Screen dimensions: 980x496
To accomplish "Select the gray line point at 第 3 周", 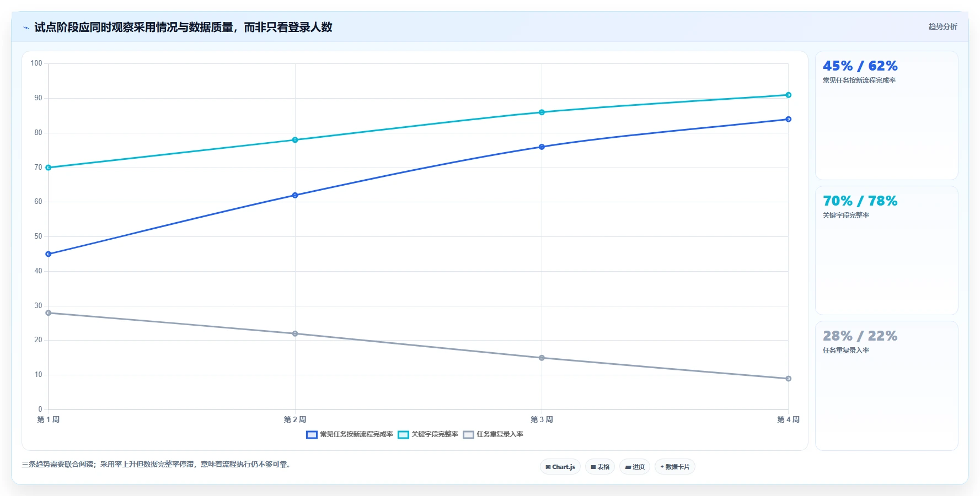I will tap(542, 358).
